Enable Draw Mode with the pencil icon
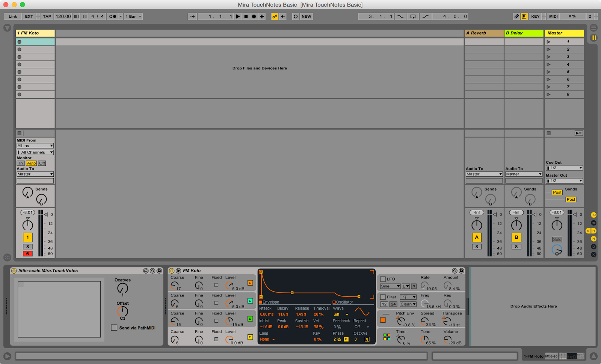This screenshot has width=601, height=364. coord(517,16)
